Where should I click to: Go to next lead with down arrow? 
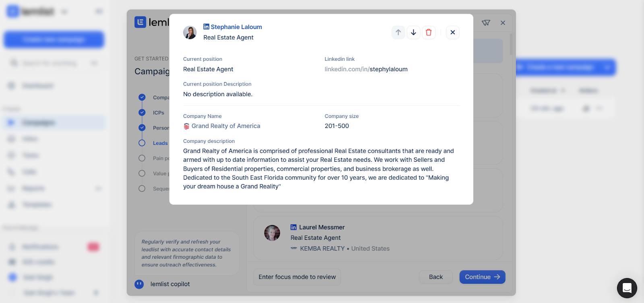413,32
